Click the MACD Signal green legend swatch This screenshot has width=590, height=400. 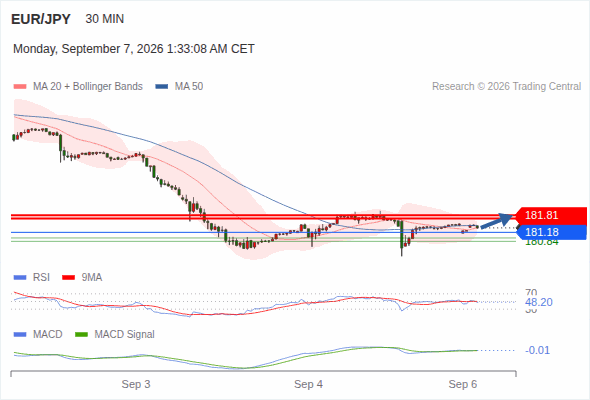point(81,335)
